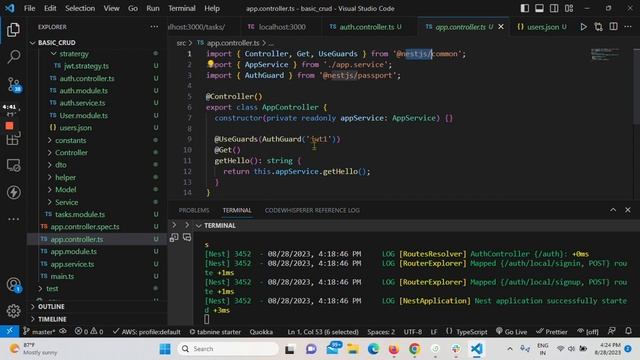This screenshot has width=640, height=360.
Task: Toggle bottom panel layout icon
Action: click(x=539, y=8)
